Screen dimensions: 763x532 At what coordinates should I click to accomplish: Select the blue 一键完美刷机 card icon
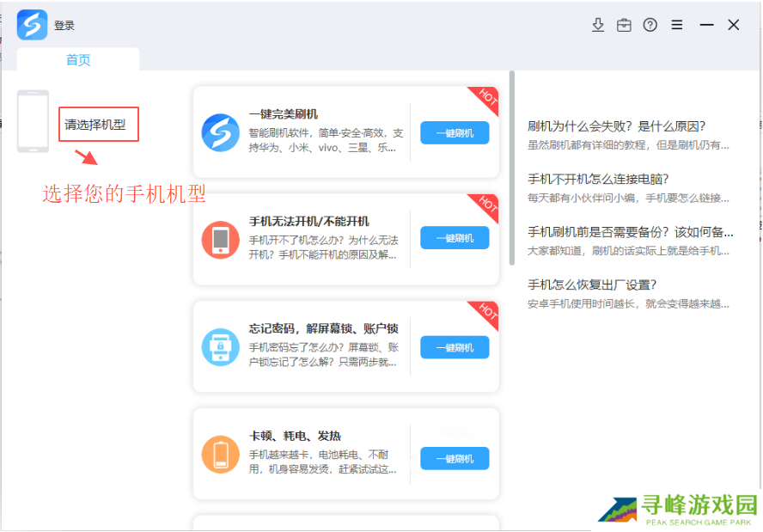219,132
